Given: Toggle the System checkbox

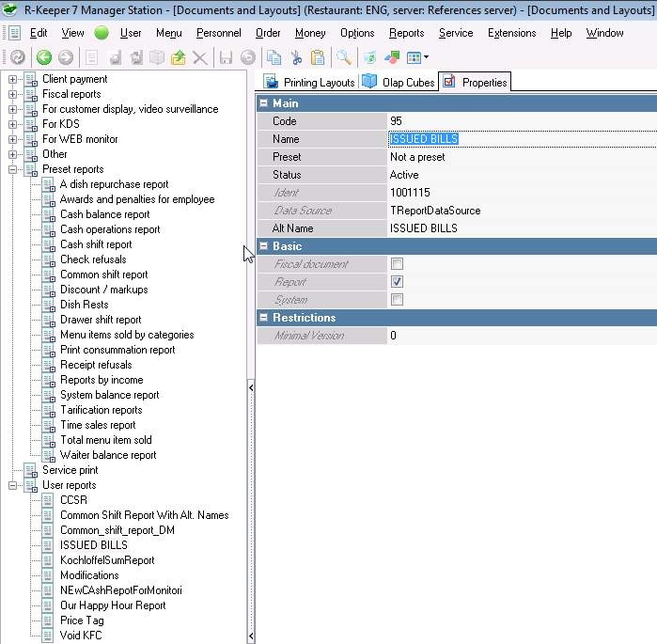Looking at the screenshot, I should coord(397,300).
